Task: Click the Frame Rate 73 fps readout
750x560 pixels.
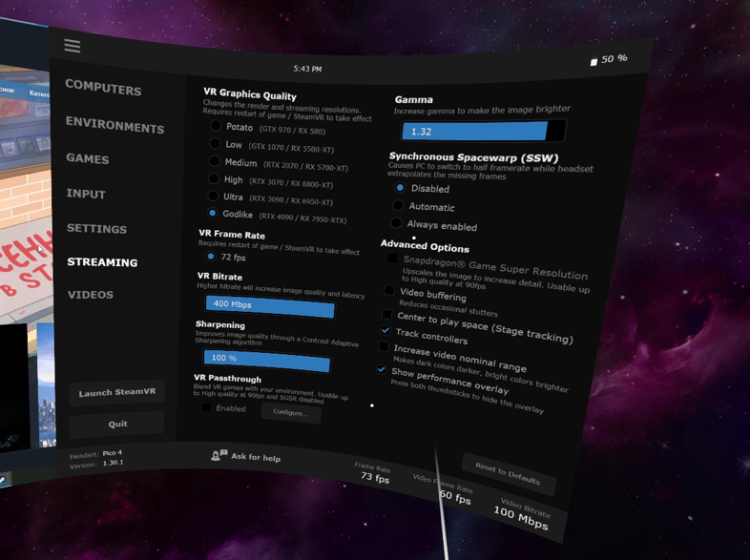Action: point(373,472)
